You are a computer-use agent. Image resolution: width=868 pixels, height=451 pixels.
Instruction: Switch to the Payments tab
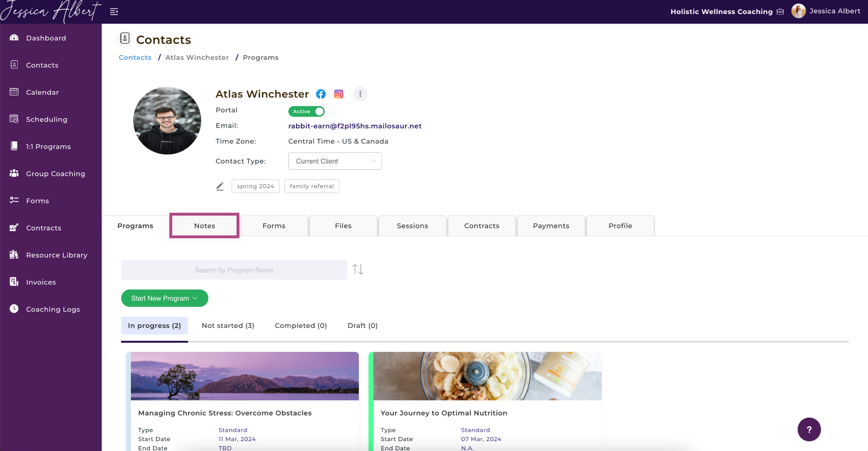click(551, 225)
